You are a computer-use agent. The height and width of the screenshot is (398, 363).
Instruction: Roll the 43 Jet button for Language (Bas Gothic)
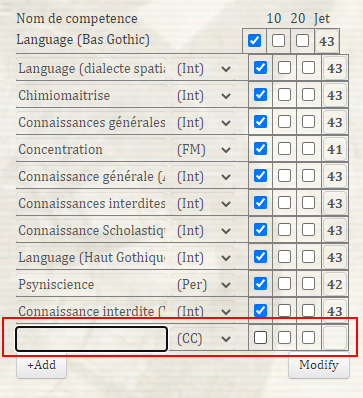pos(327,41)
